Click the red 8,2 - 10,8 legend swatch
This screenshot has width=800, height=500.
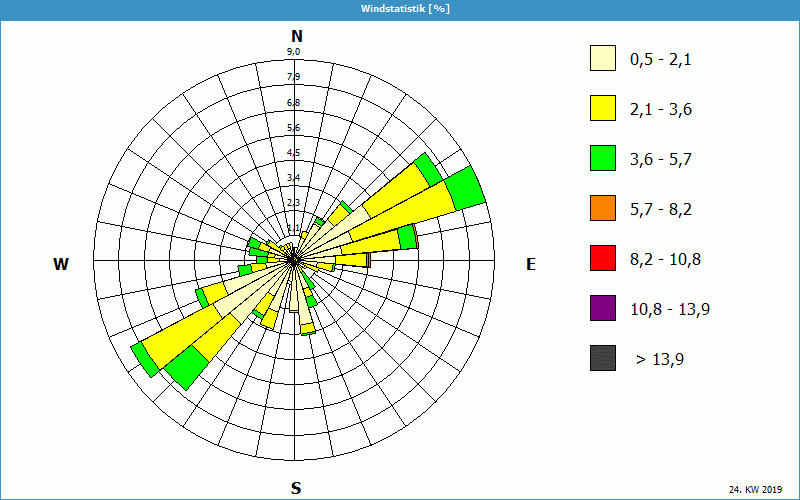pyautogui.click(x=602, y=259)
